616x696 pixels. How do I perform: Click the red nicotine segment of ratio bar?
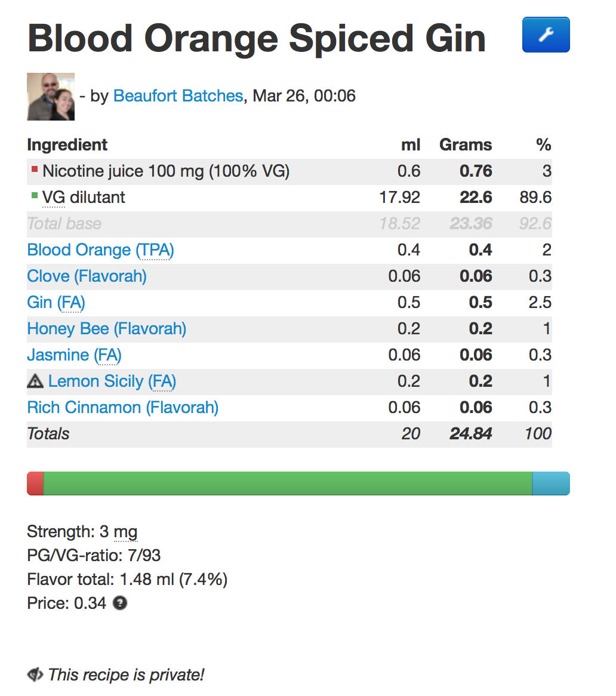click(35, 483)
